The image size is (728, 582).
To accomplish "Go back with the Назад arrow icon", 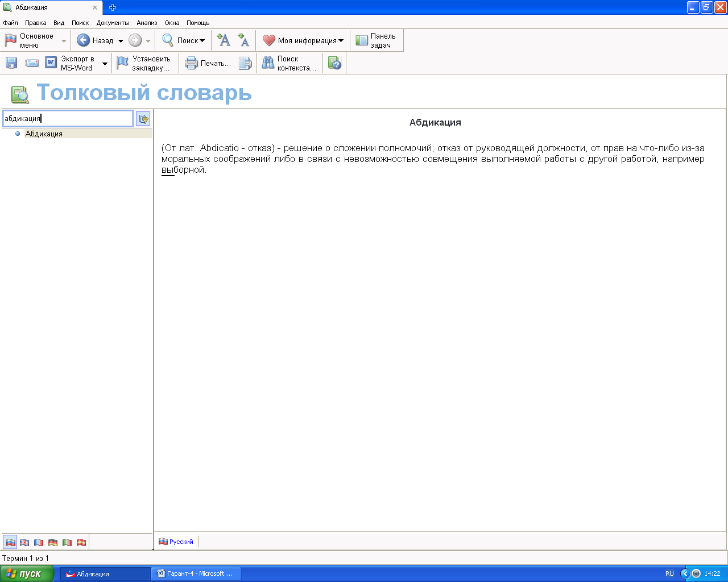I will [83, 40].
